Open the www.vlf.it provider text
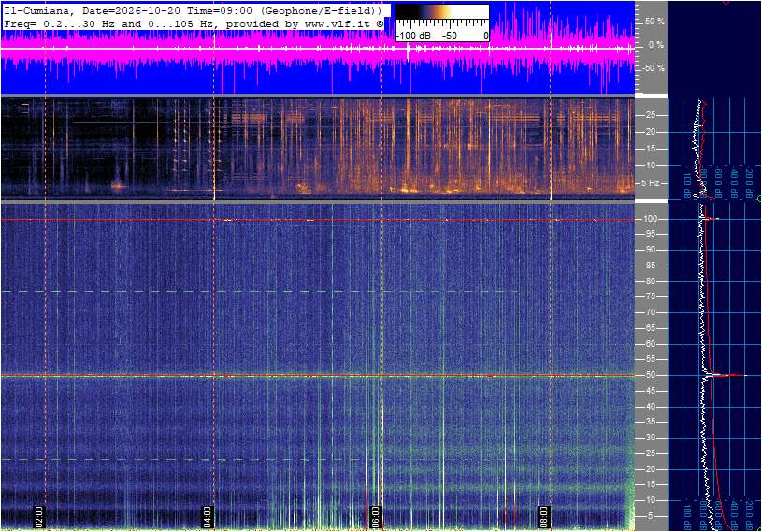The height and width of the screenshot is (532, 762). pos(339,23)
